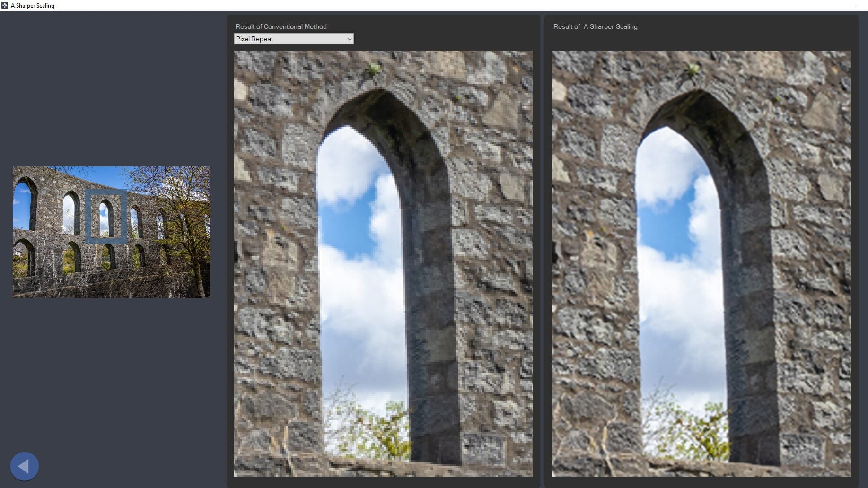The height and width of the screenshot is (488, 868).
Task: Click the puzzle-style program icon in the title bar
Action: coord(5,5)
